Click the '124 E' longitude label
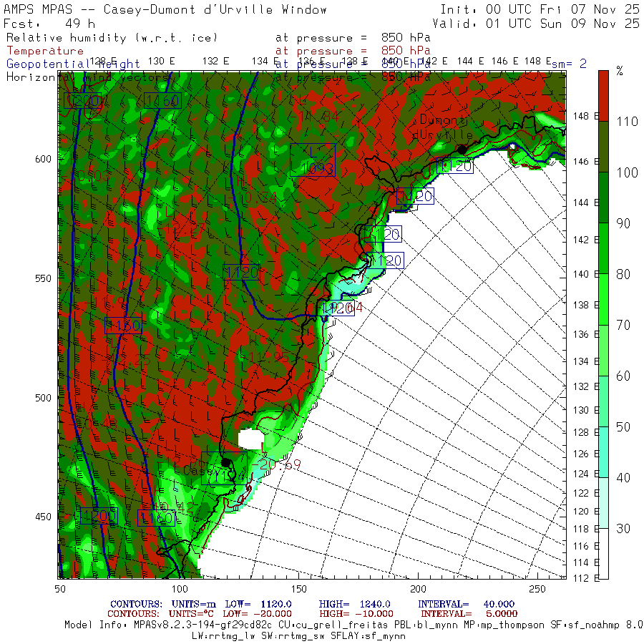Viewport: 644px width, 644px height. (x=587, y=474)
